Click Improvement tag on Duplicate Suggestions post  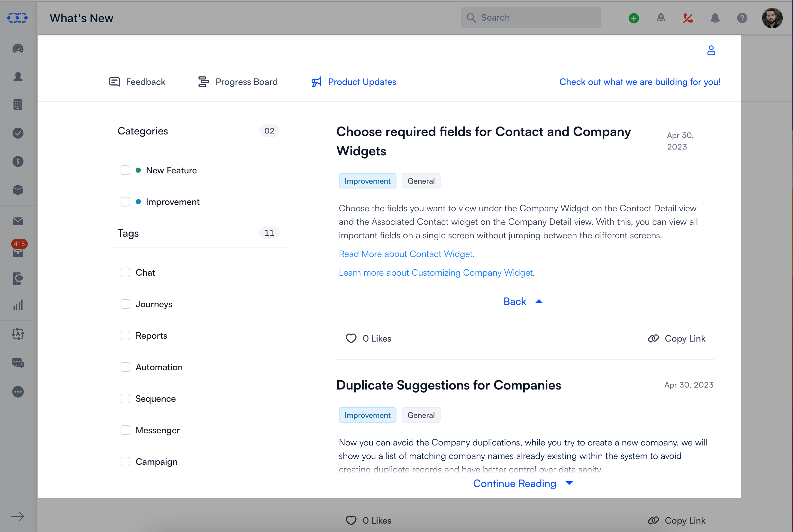367,415
